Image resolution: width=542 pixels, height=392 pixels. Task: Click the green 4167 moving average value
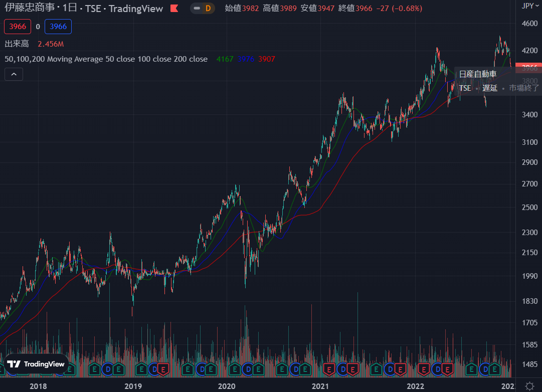tap(225, 59)
